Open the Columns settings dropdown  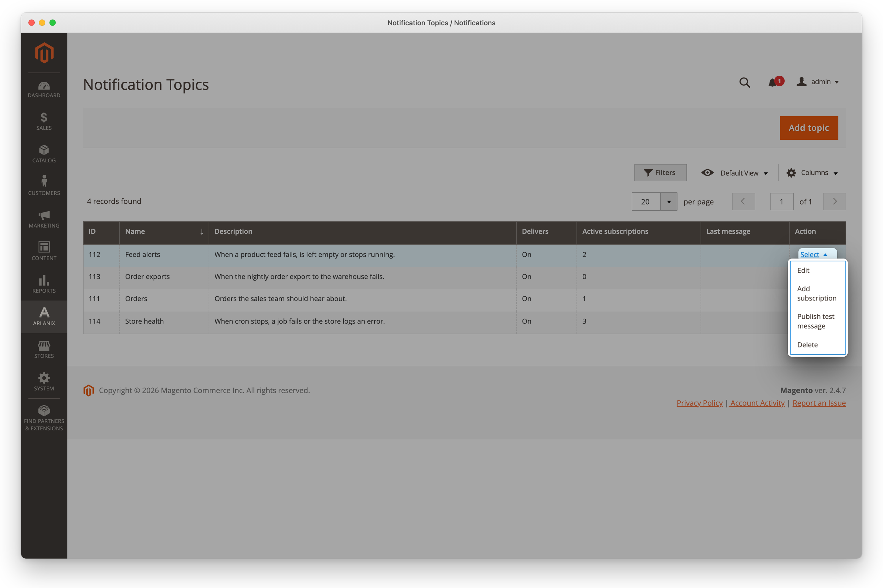pos(812,173)
